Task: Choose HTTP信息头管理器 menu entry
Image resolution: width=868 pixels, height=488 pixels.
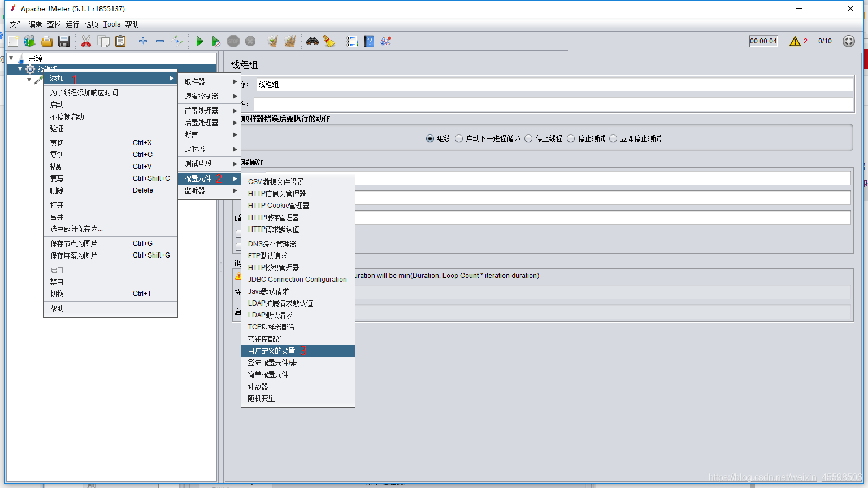Action: 298,194
